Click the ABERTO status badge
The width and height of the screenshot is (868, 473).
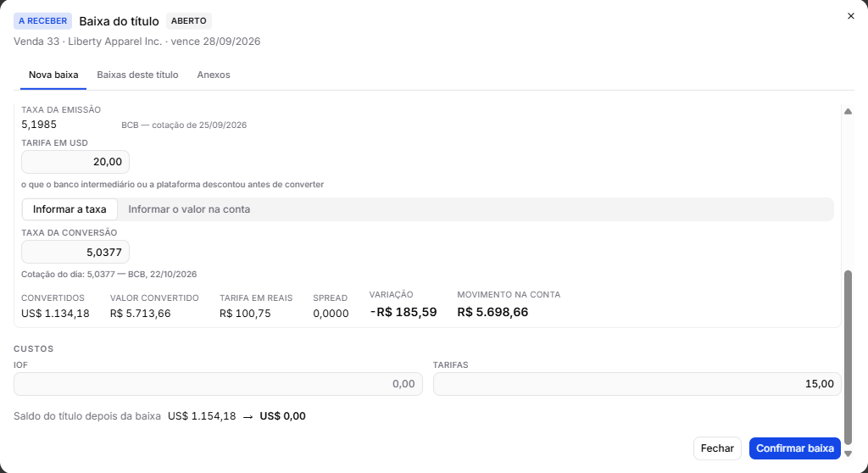tap(189, 21)
